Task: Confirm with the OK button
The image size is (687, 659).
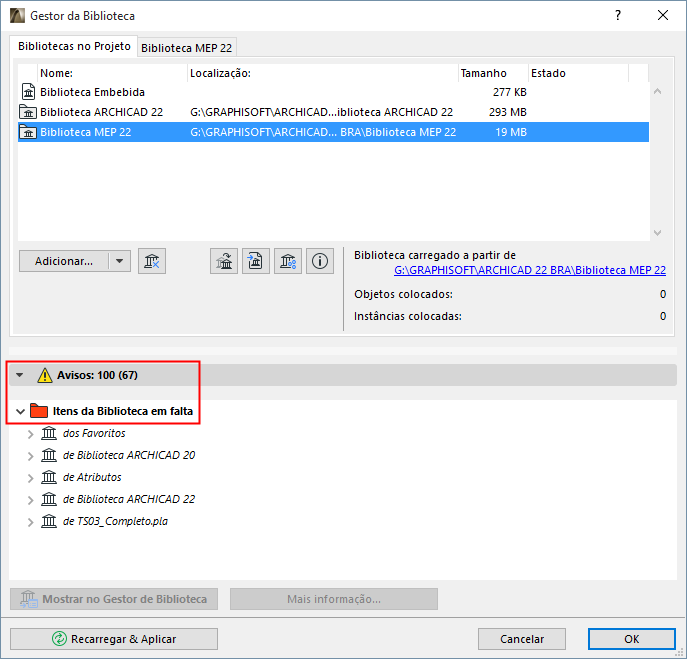Action: click(631, 639)
